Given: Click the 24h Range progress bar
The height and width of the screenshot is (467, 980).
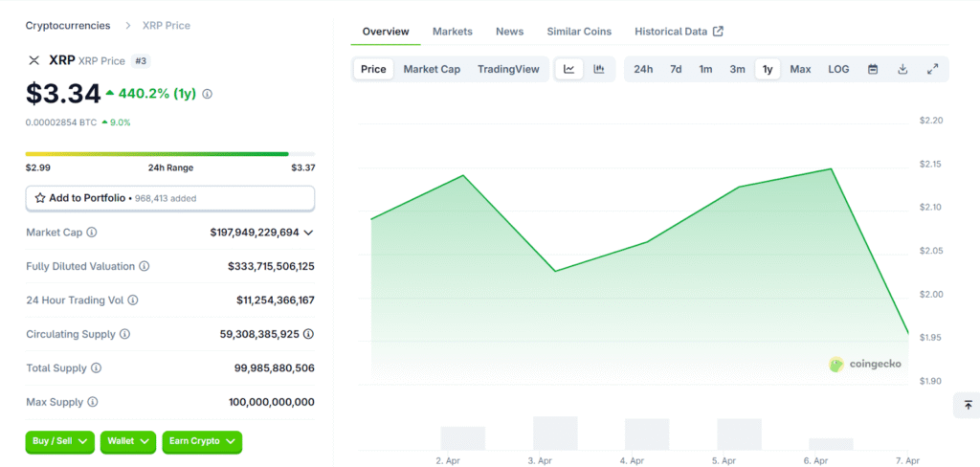Looking at the screenshot, I should coord(170,154).
